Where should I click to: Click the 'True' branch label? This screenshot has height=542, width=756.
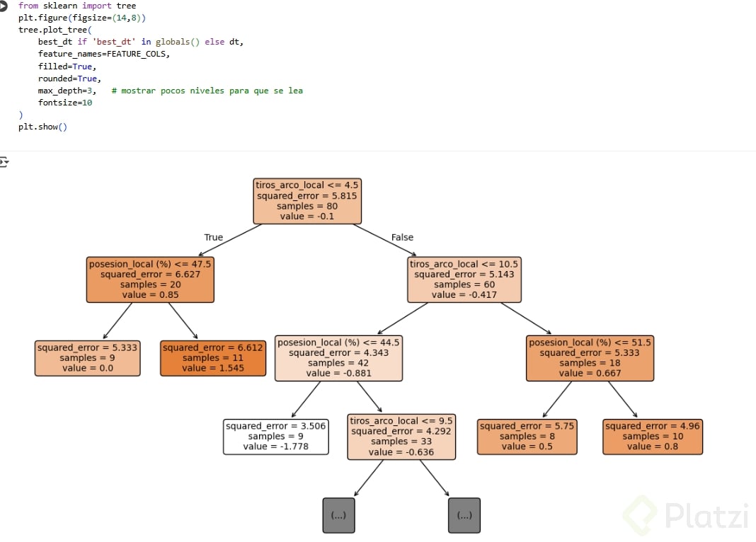214,237
